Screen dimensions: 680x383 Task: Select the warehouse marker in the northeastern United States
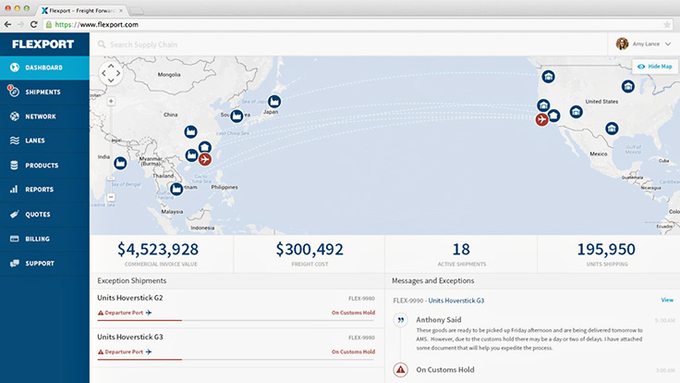click(628, 86)
